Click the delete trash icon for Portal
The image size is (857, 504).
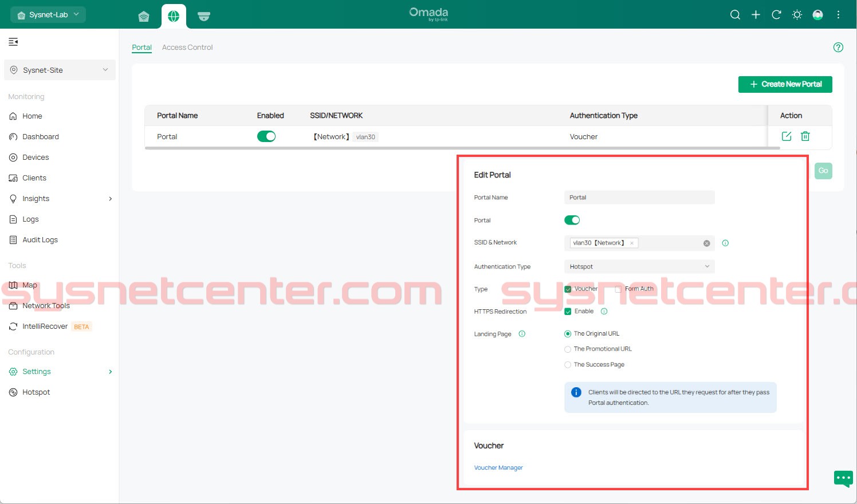805,136
